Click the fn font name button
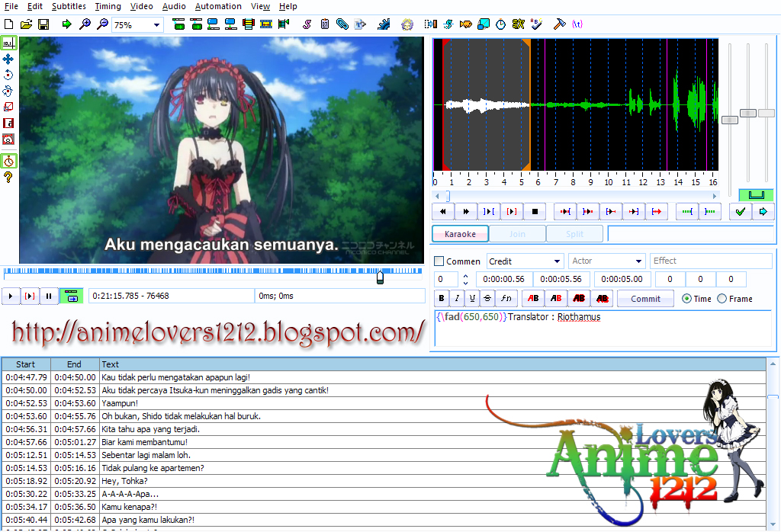This screenshot has height=532, width=781. coord(506,298)
